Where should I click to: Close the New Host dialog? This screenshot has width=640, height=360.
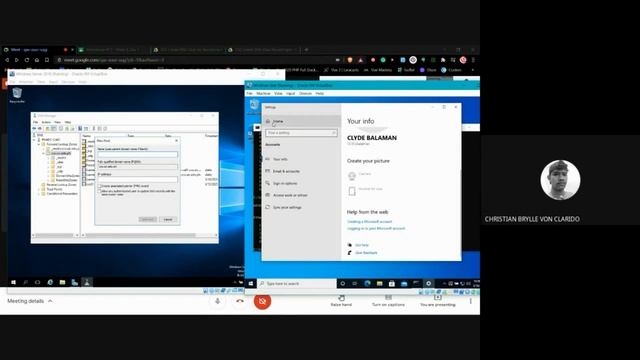pyautogui.click(x=176, y=140)
